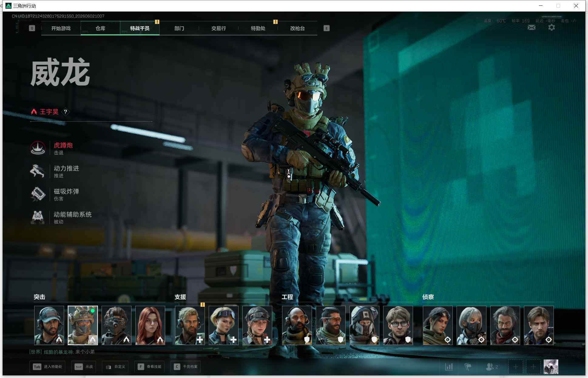Click the 温度 60℃ temperature readout
This screenshot has height=378, width=588.
[495, 21]
